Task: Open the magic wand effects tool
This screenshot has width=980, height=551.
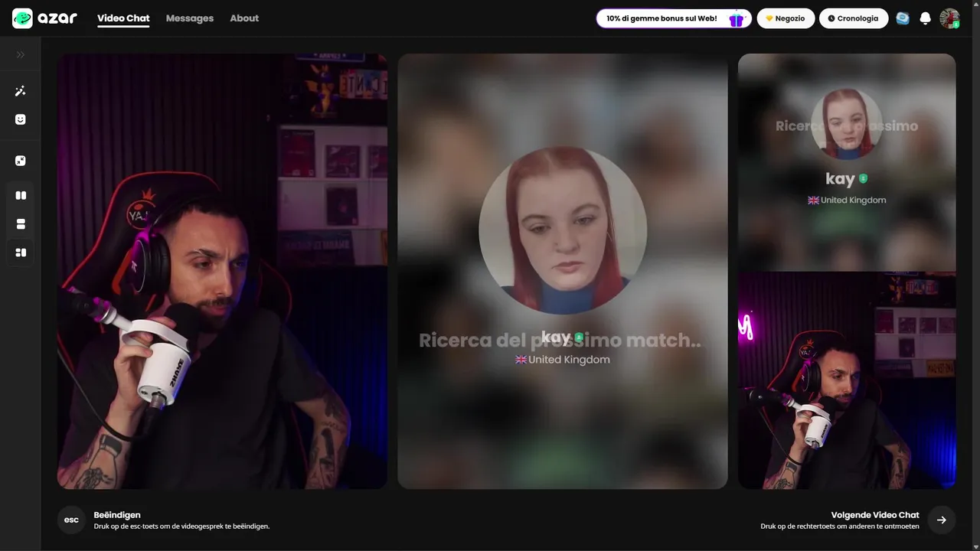Action: click(x=21, y=91)
